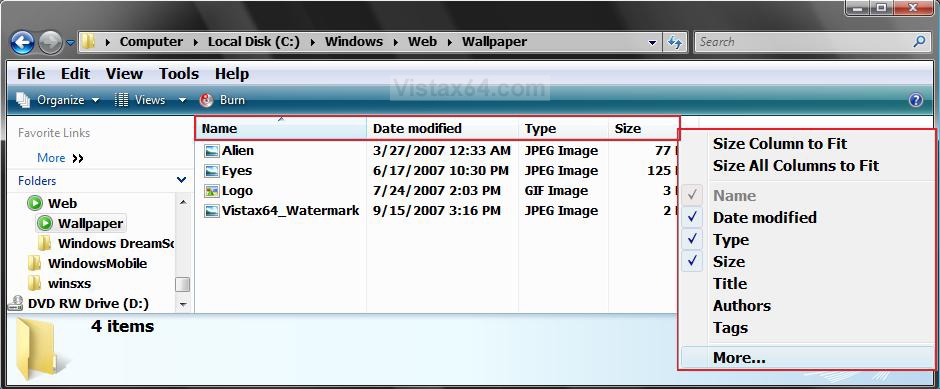Click the More... menu entry
940x389 pixels.
click(x=739, y=358)
